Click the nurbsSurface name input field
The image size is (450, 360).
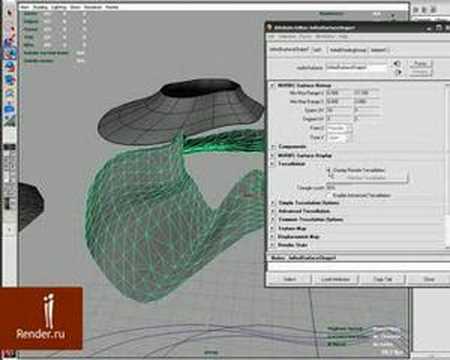click(356, 68)
